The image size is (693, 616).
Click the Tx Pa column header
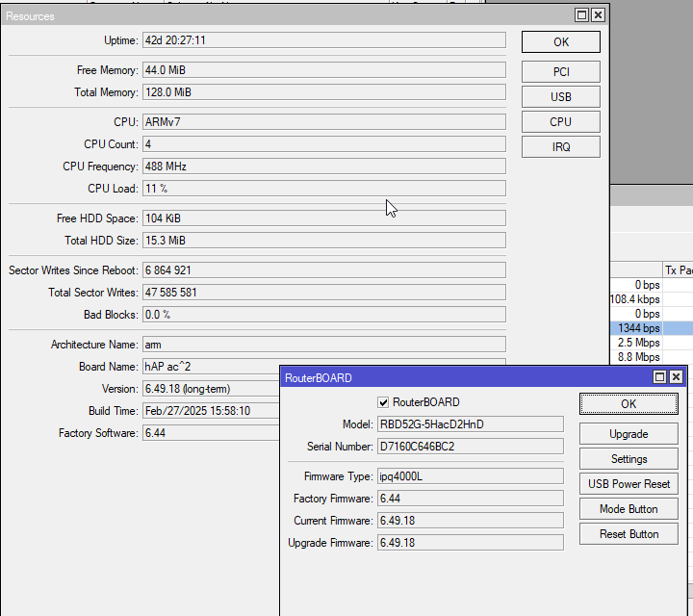pos(678,270)
